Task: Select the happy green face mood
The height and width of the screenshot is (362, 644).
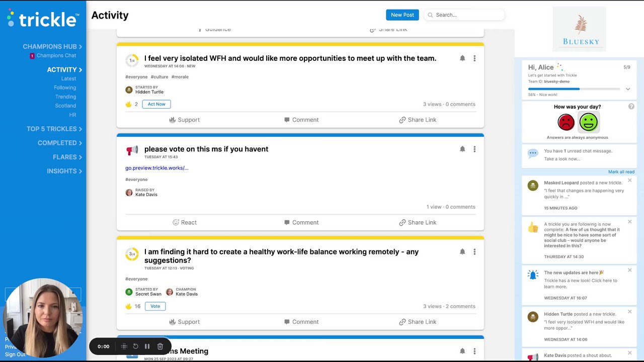Action: point(588,122)
